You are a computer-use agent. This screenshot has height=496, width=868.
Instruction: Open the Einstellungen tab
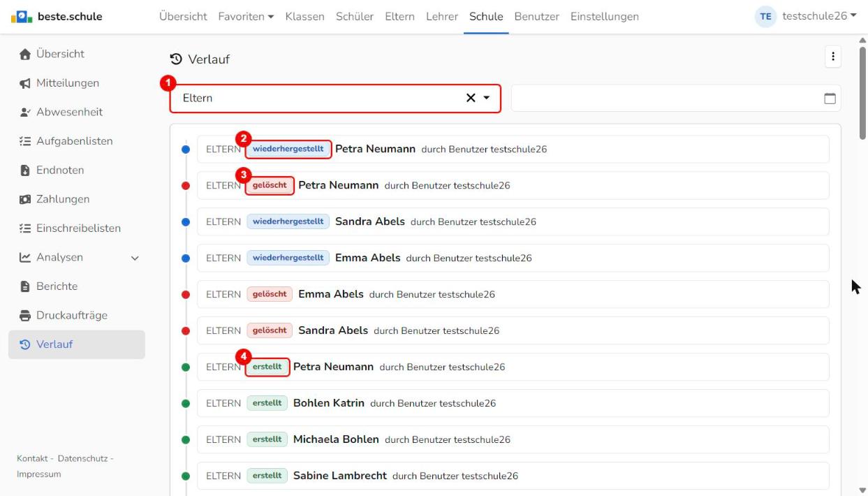pyautogui.click(x=605, y=16)
